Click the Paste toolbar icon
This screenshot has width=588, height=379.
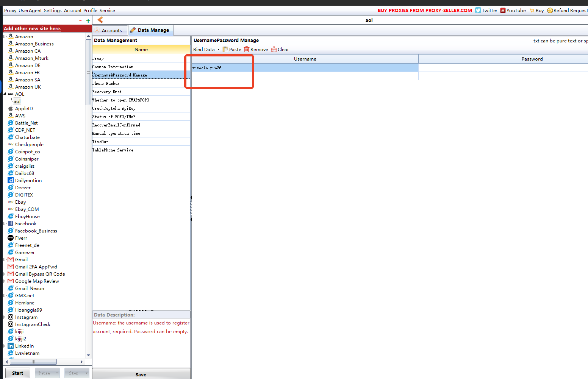(x=225, y=50)
